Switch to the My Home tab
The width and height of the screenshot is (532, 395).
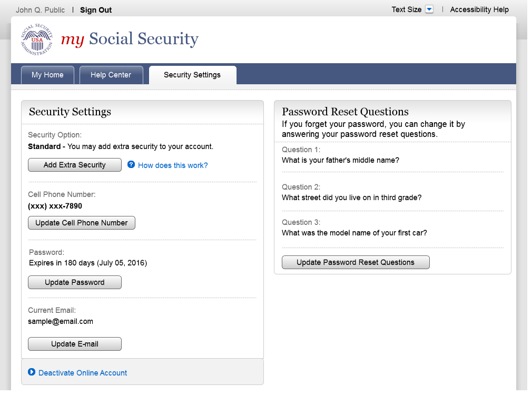47,75
